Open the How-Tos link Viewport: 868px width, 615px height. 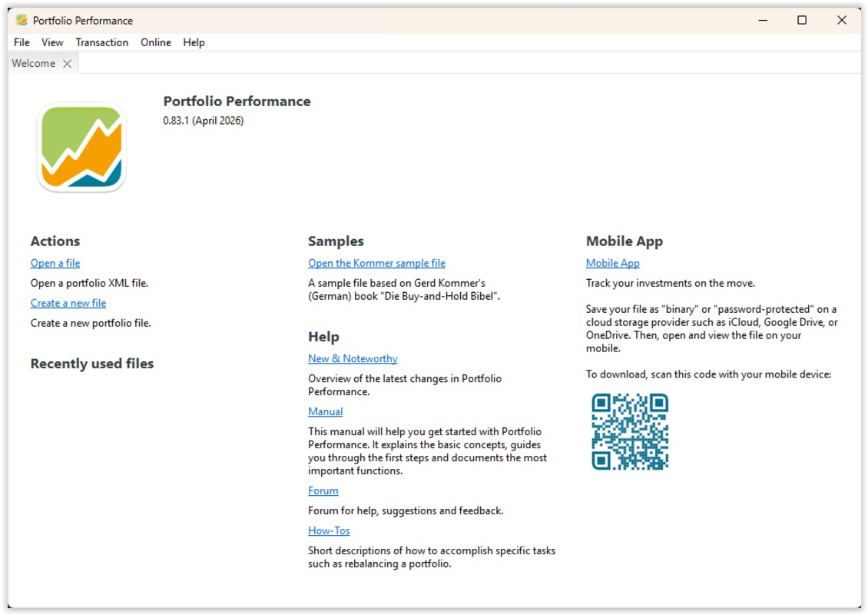[329, 530]
